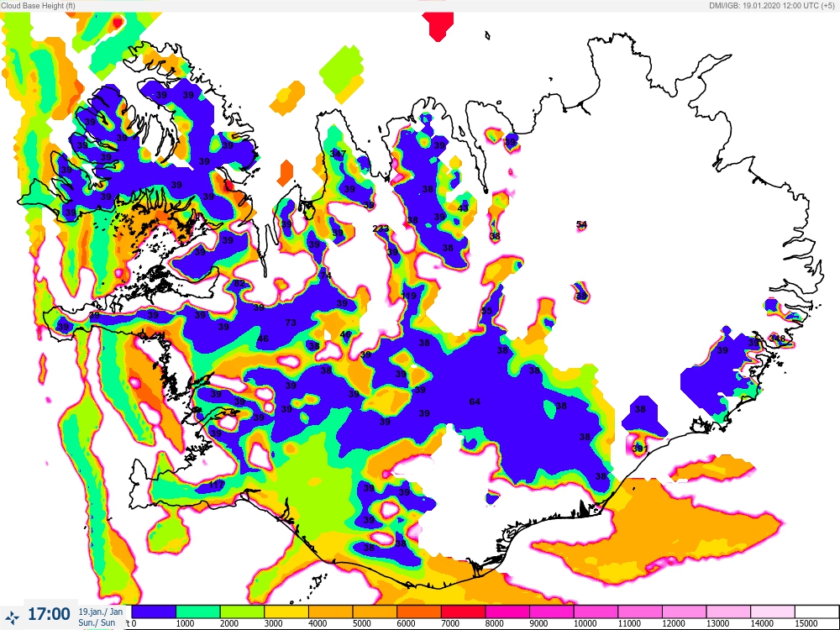The height and width of the screenshot is (630, 840).
Task: Click the 17:00 time display
Action: tap(49, 614)
